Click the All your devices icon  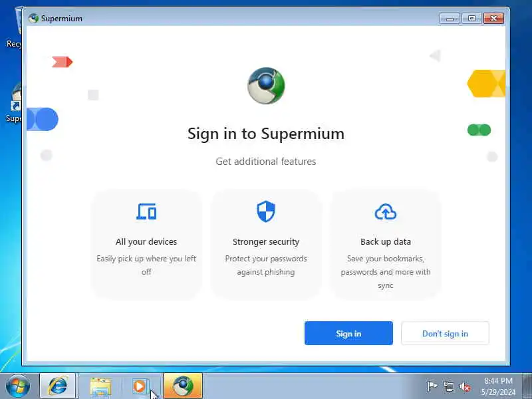click(146, 211)
